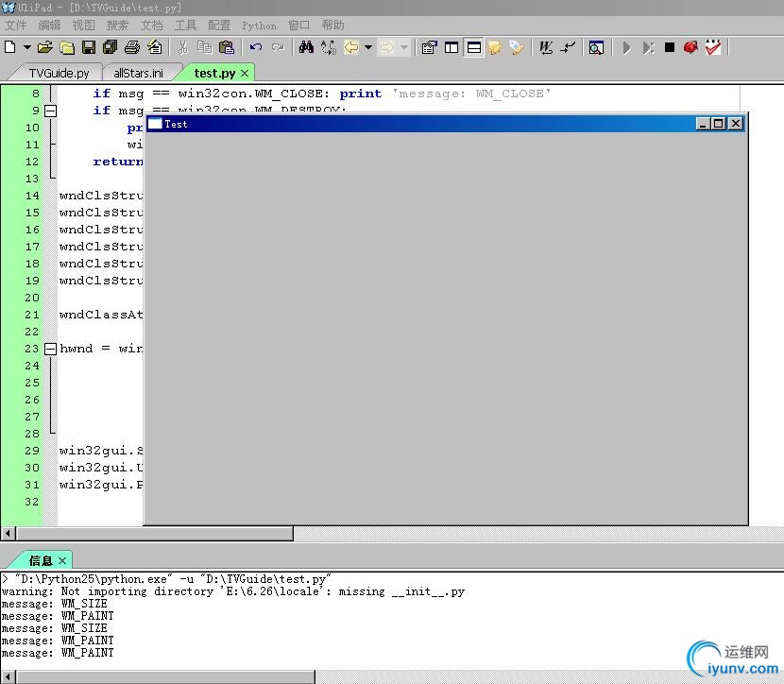Run the Python script with play icon
Viewport: 784px width, 684px height.
tap(626, 47)
